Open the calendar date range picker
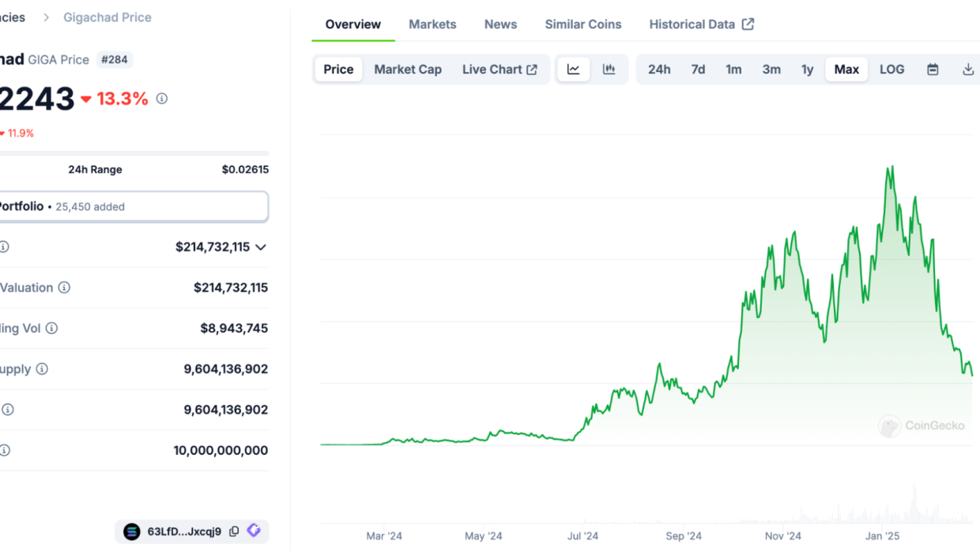This screenshot has height=552, width=980. click(x=933, y=70)
